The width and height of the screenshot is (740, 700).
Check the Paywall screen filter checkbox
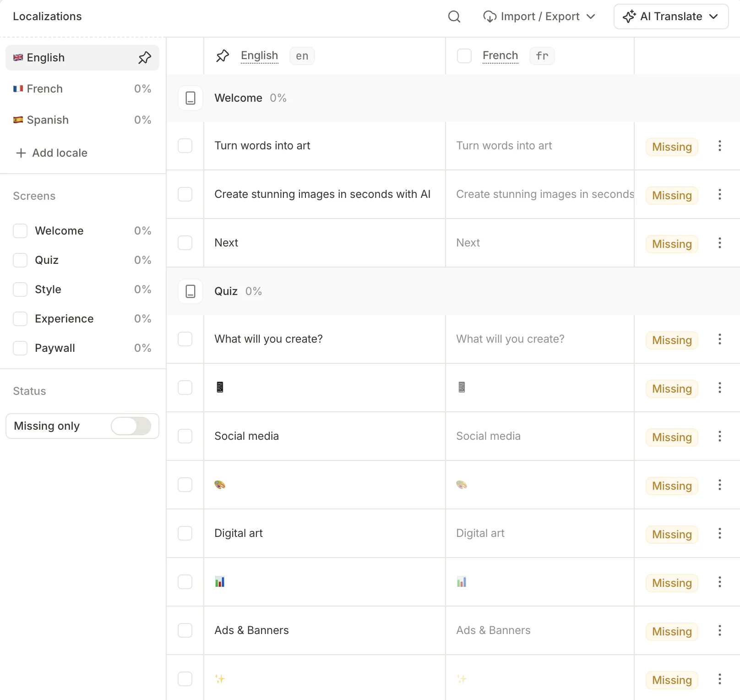point(20,348)
